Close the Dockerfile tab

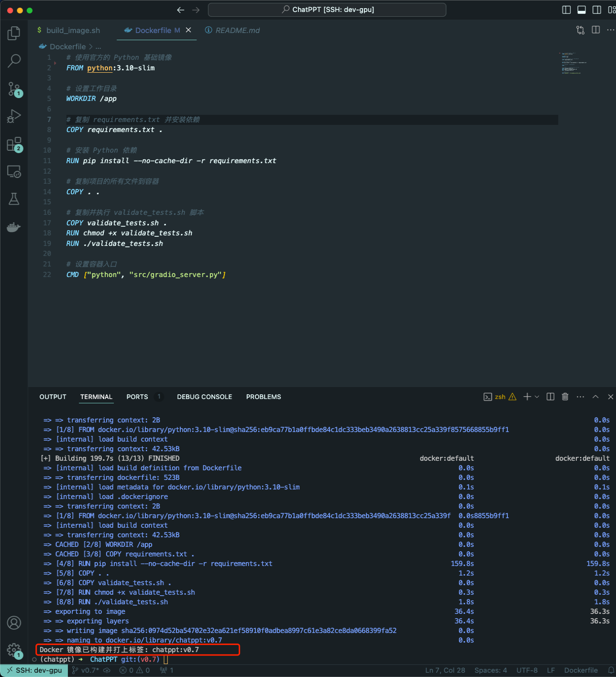(188, 30)
